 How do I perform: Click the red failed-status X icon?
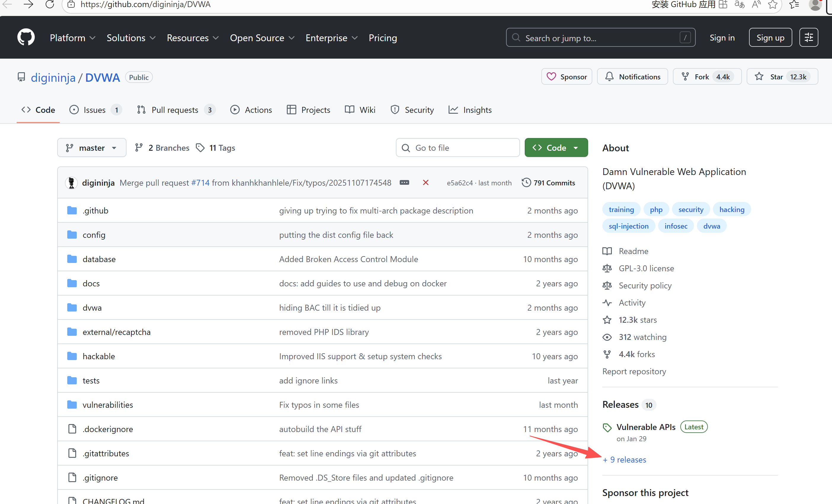[x=425, y=183]
